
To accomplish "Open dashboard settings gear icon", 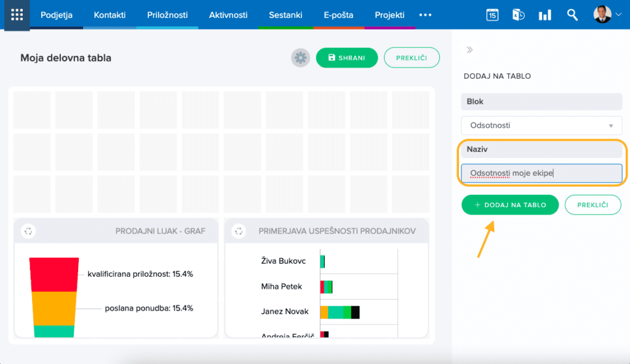I will point(300,58).
